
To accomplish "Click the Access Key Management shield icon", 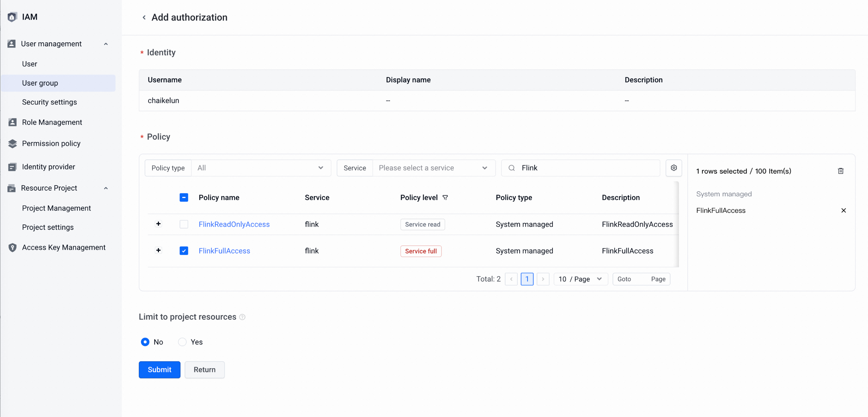I will pos(13,247).
